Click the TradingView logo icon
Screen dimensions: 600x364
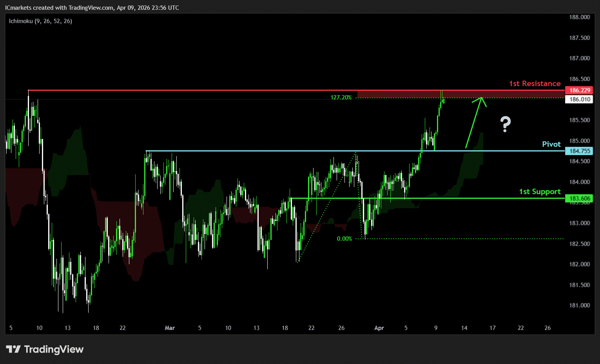pyautogui.click(x=13, y=349)
